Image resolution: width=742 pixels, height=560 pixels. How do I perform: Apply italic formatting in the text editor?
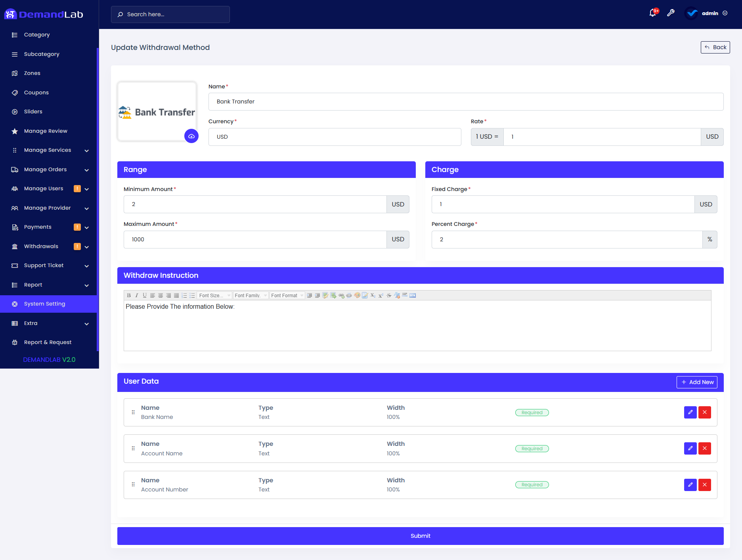click(136, 295)
